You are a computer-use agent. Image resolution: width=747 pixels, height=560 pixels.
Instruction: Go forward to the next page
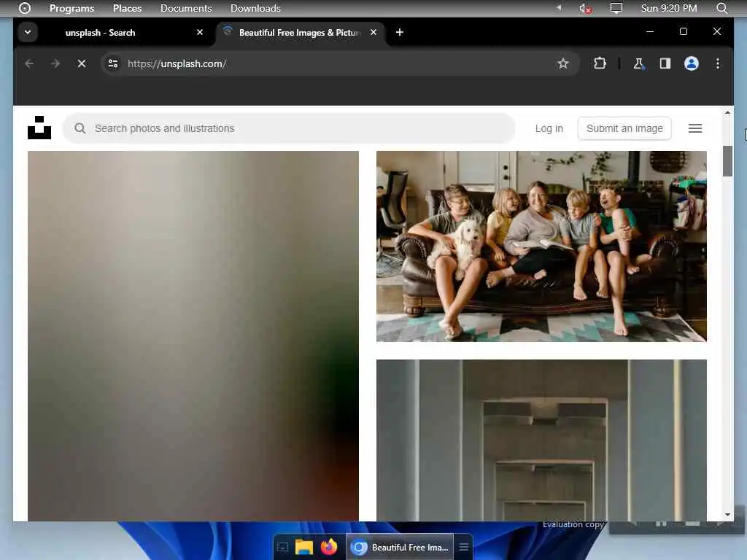tap(55, 63)
